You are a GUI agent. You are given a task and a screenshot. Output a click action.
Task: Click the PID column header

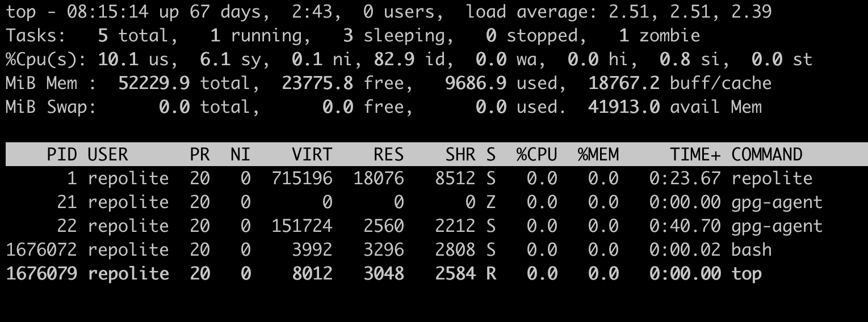tap(62, 154)
